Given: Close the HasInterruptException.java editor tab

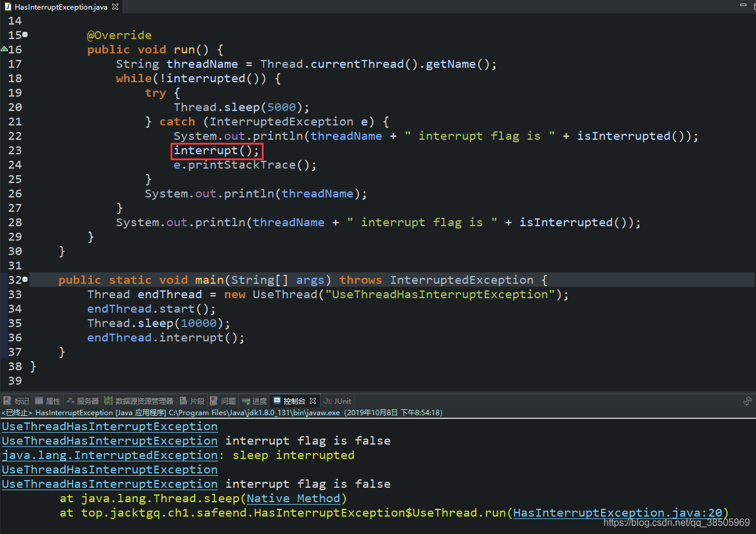Looking at the screenshot, I should click(115, 7).
